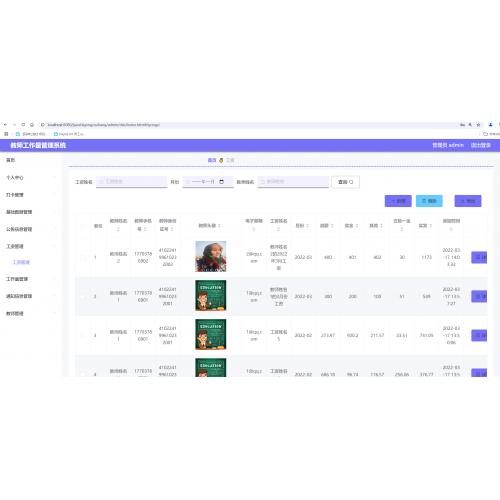Bookmark this page with the star icon
Screen dimensions: 500x500
pyautogui.click(x=478, y=125)
